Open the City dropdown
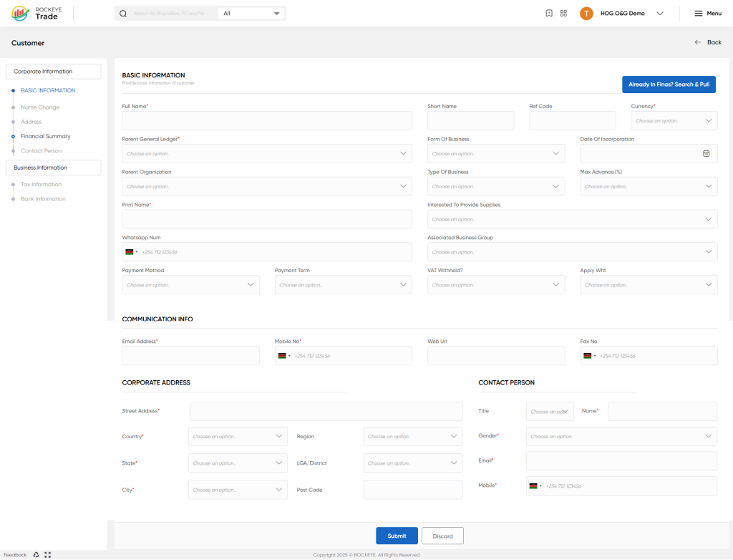733x560 pixels. pos(238,490)
